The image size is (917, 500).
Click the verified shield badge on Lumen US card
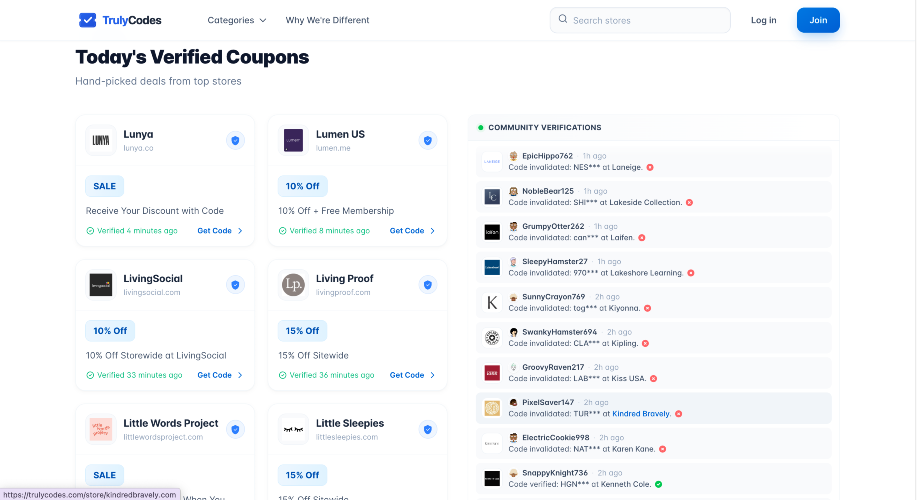coord(428,140)
